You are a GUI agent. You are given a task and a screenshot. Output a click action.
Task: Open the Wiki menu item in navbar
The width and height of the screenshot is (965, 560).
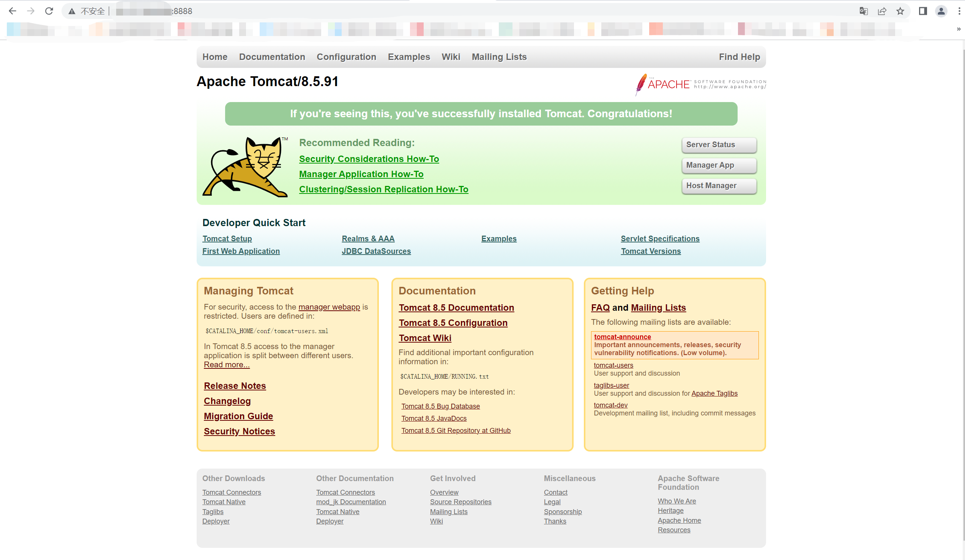pyautogui.click(x=451, y=57)
